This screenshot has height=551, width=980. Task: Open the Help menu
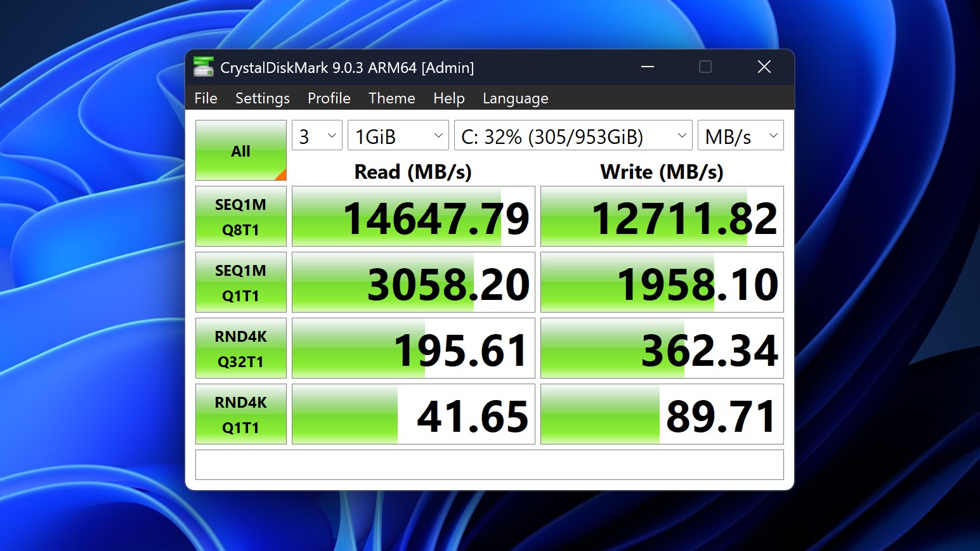449,98
